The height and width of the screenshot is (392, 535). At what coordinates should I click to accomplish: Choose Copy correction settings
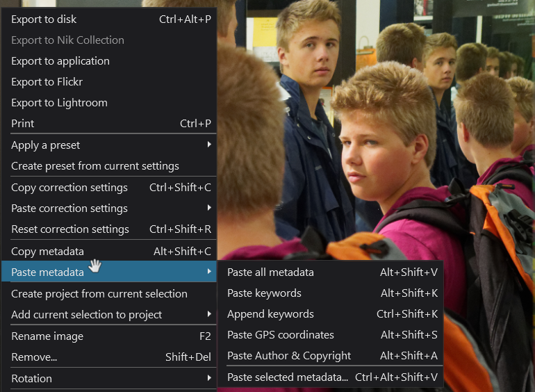pos(109,187)
